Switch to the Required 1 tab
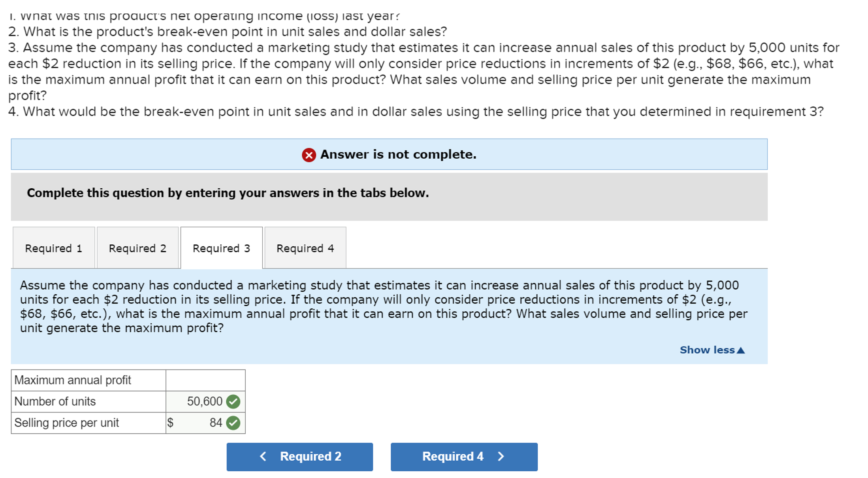 54,248
